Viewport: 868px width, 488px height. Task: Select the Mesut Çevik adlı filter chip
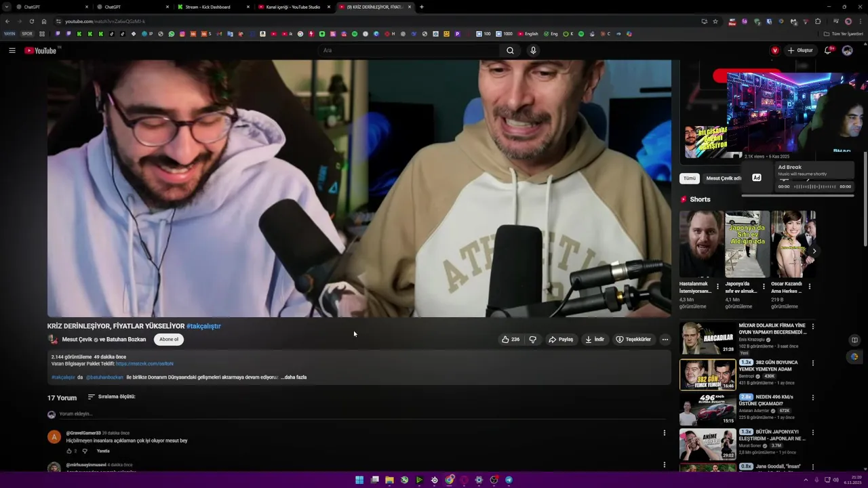coord(723,178)
